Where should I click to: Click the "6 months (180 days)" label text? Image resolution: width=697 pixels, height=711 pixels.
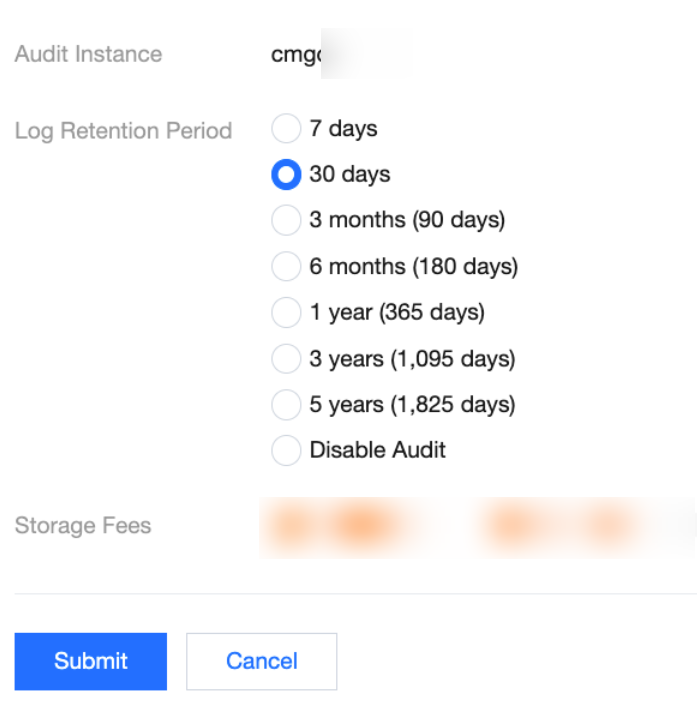413,267
